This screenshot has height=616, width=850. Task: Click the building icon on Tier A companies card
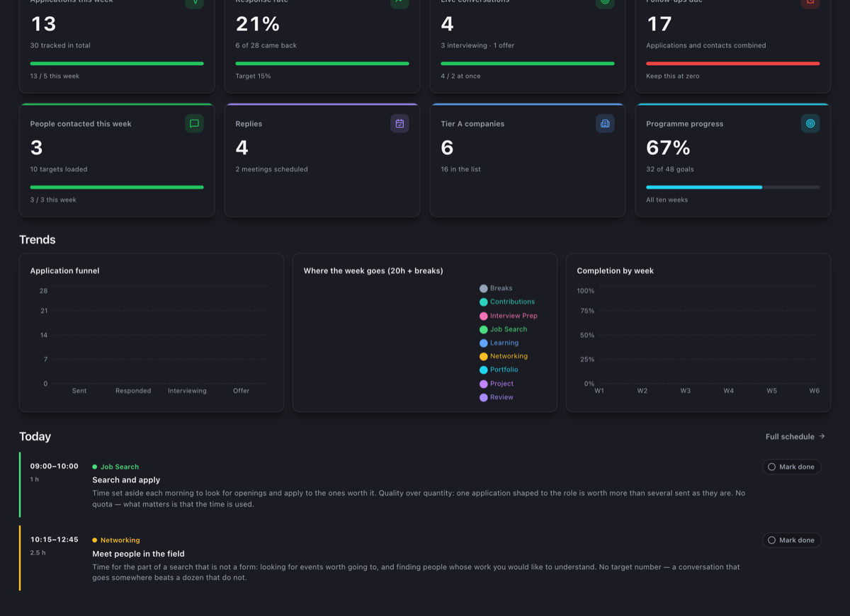point(605,124)
